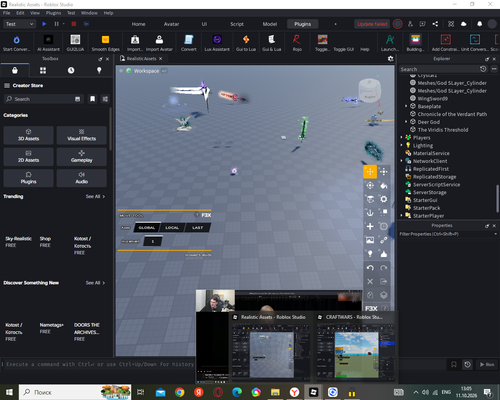500x400 pixels.
Task: Click the F3X export icon
Action: pos(384,281)
